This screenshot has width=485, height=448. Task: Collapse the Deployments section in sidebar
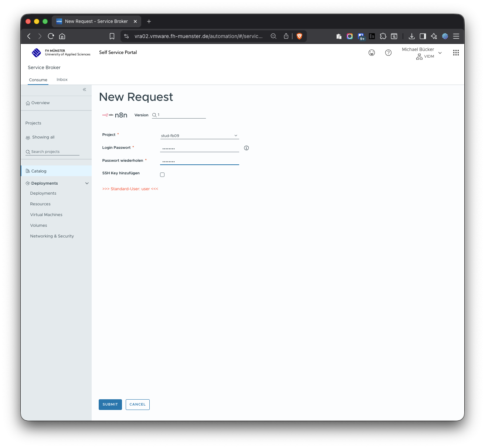[x=87, y=183]
